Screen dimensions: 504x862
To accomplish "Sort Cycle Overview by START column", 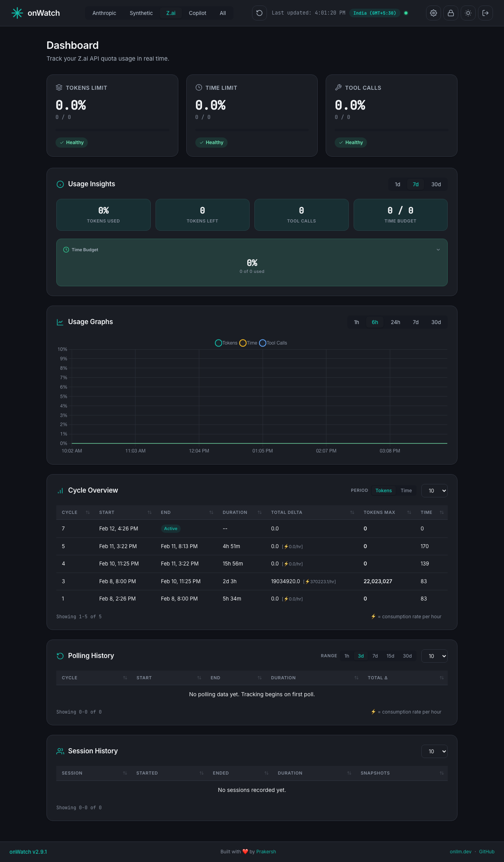I will pos(124,512).
